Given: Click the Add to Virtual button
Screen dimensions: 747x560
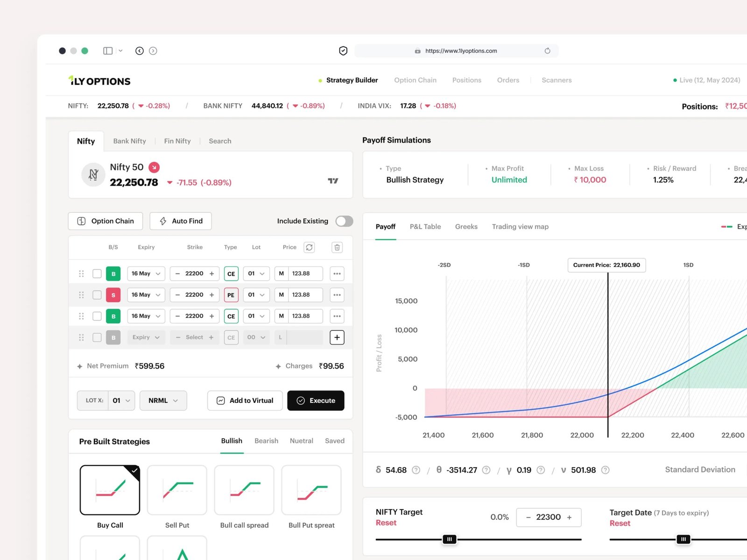Looking at the screenshot, I should pos(245,400).
